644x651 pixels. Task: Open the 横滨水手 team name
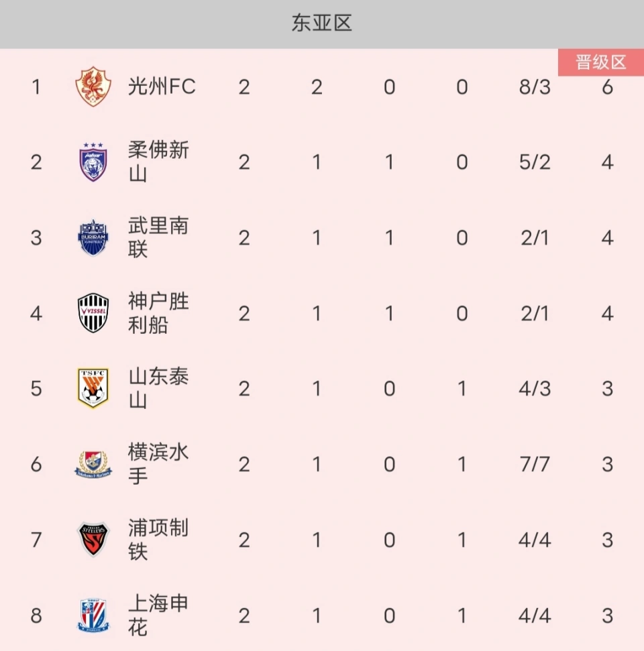tap(158, 464)
